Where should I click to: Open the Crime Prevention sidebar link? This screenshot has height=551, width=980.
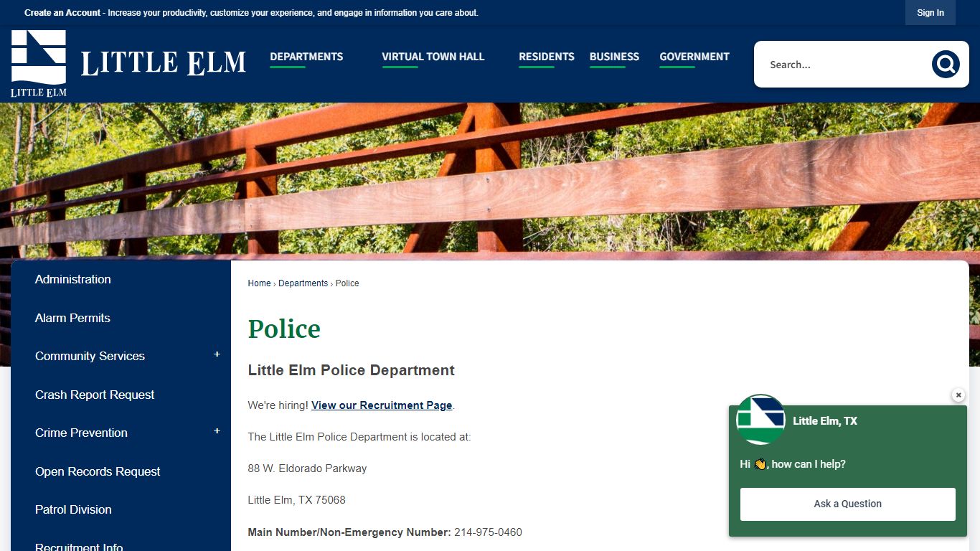click(x=81, y=433)
